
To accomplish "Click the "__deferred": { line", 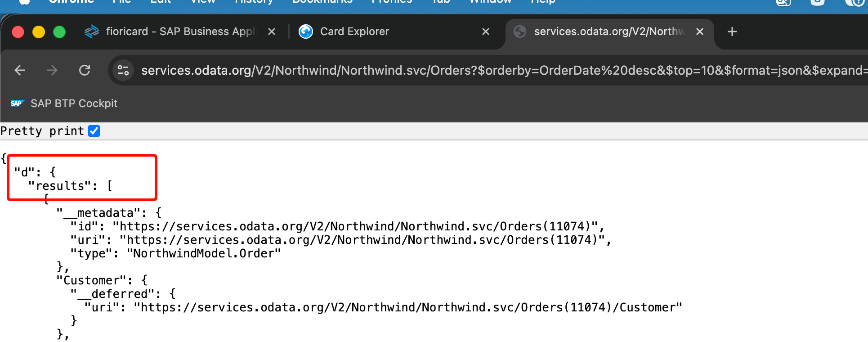I will pos(123,294).
